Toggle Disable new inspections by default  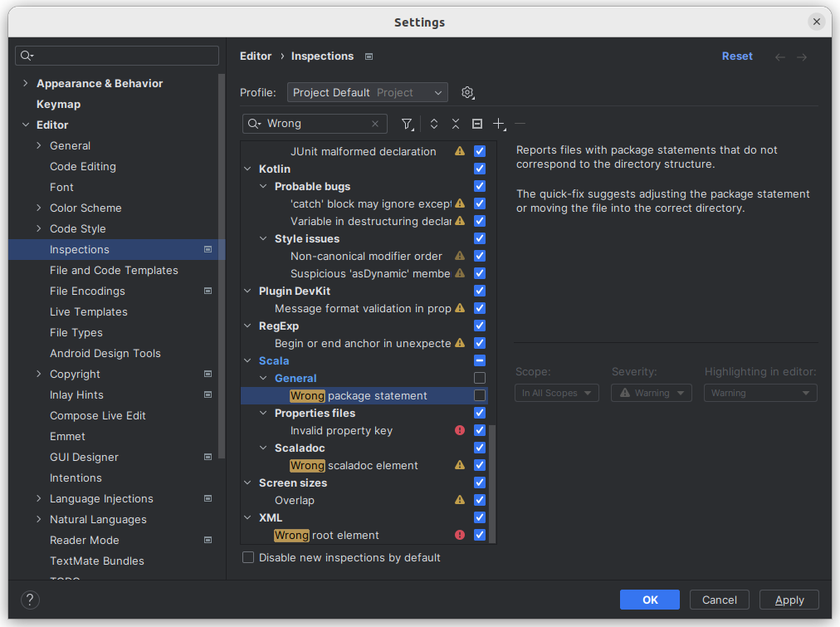point(248,557)
